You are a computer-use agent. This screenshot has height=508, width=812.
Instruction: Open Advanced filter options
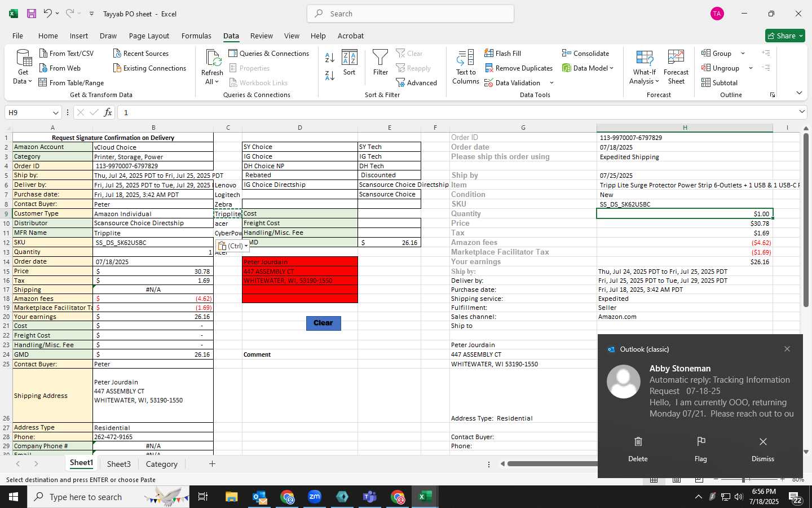tap(417, 82)
